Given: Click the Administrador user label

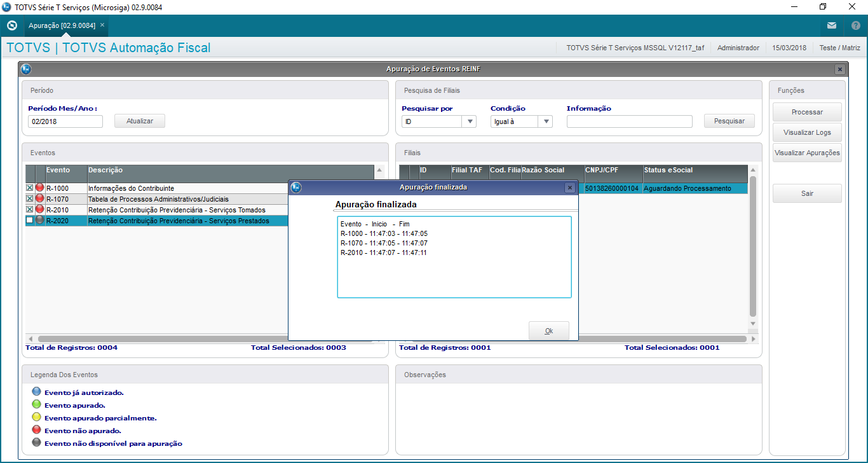Looking at the screenshot, I should point(738,48).
